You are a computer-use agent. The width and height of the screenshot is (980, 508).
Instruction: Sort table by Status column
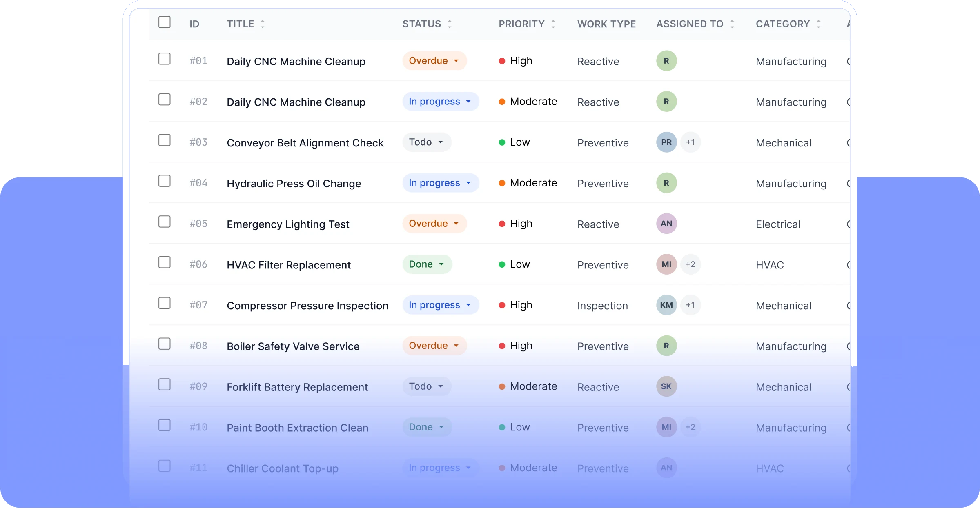[x=450, y=24]
